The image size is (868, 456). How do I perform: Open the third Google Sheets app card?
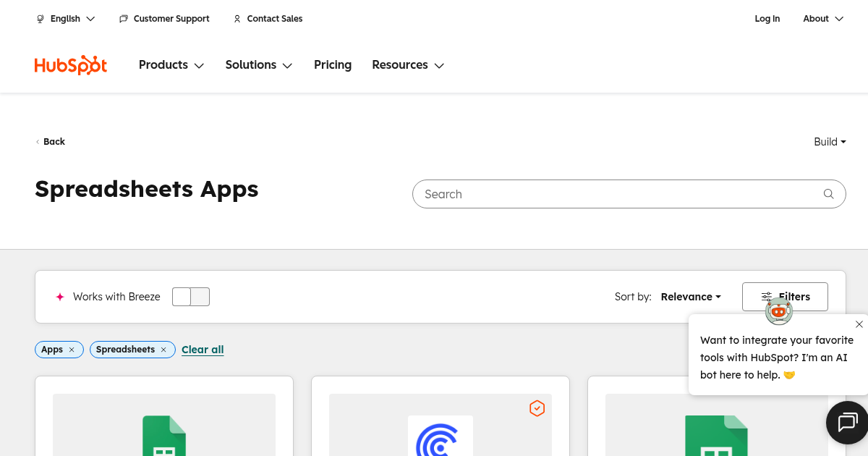(717, 417)
